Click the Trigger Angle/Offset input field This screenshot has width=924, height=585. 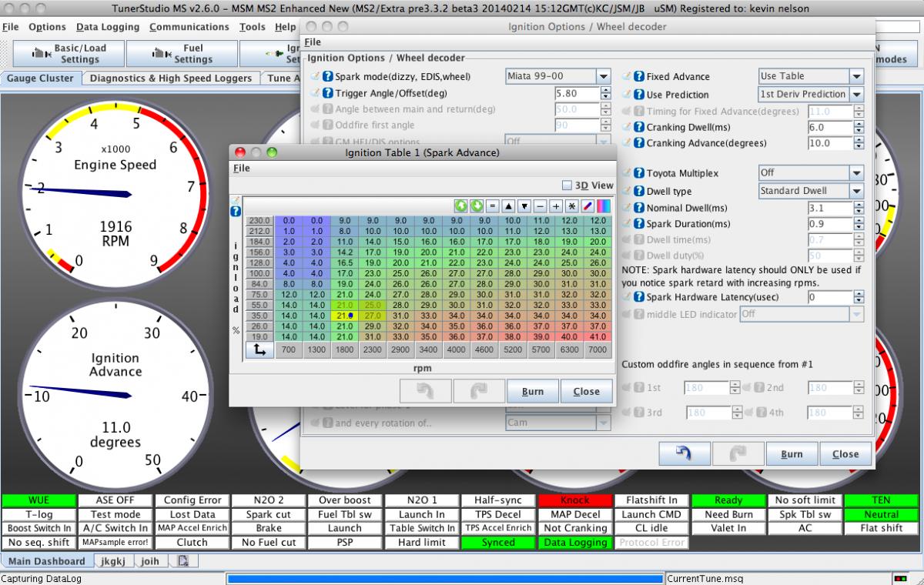[x=575, y=93]
